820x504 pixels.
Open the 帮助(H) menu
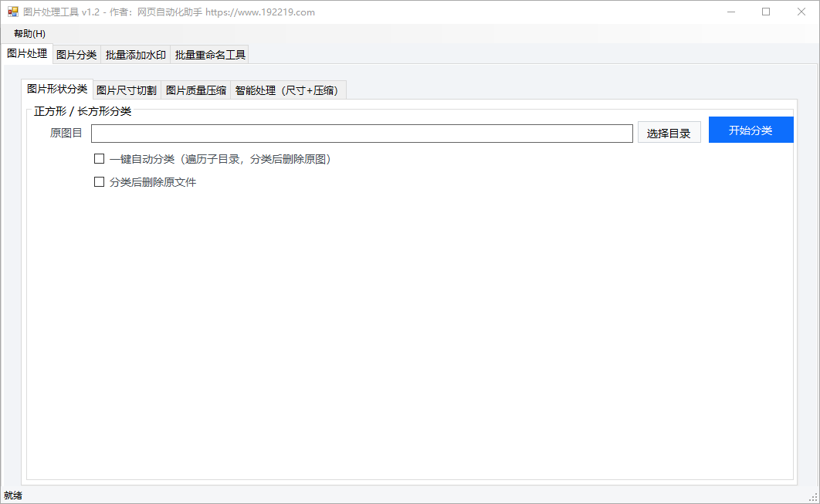coord(26,34)
